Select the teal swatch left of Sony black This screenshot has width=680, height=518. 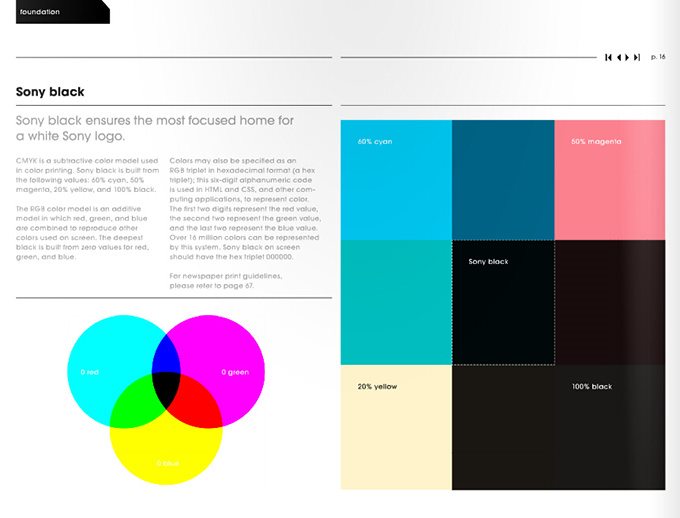[x=396, y=302]
